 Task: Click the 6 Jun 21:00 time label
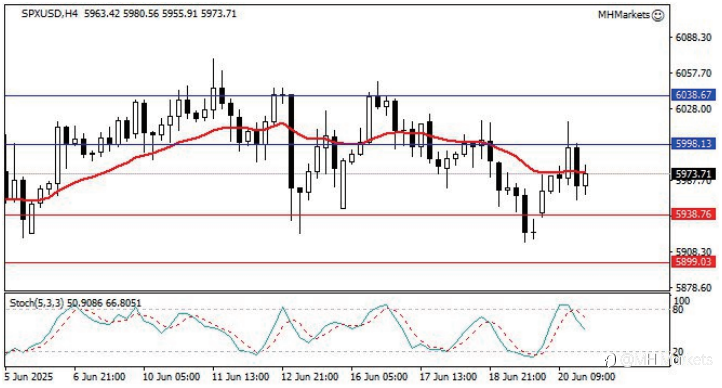[99, 377]
